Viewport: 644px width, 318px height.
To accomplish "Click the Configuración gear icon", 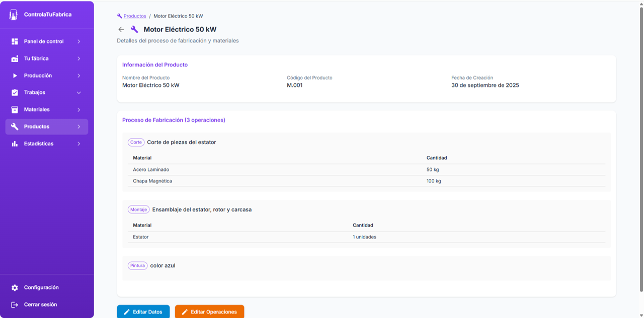I will 15,288.
